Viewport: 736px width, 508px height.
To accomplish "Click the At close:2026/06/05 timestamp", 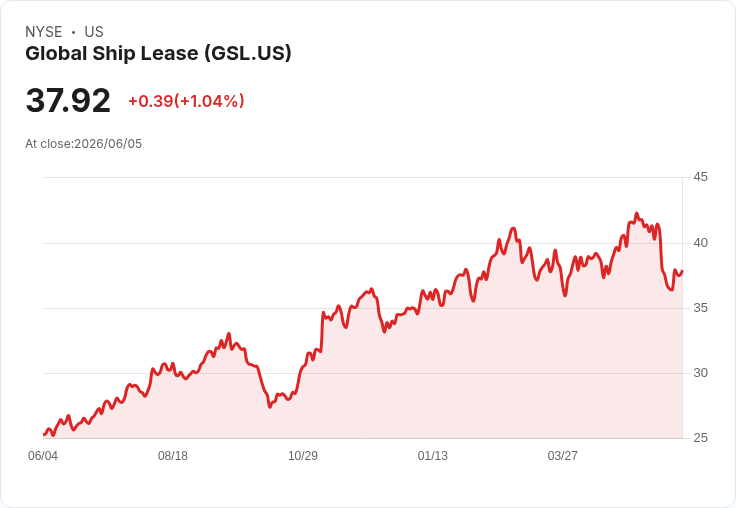I will (x=84, y=144).
